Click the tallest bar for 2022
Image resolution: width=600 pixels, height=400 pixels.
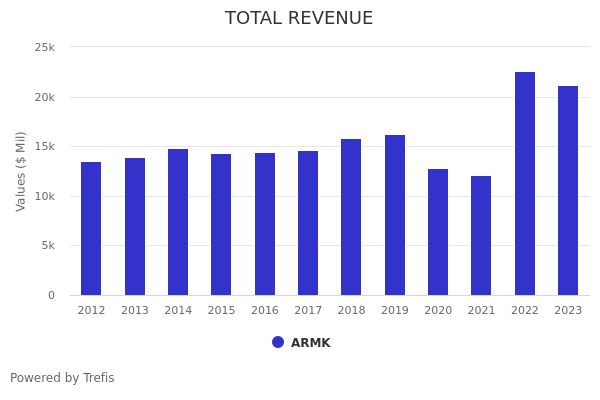tap(525, 183)
